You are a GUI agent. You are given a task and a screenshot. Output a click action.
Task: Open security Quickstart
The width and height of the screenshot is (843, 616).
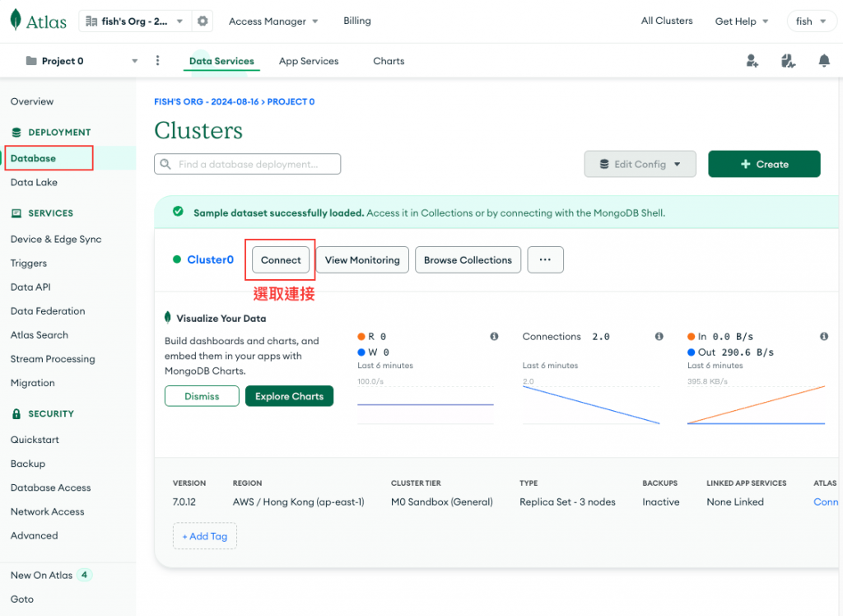35,440
